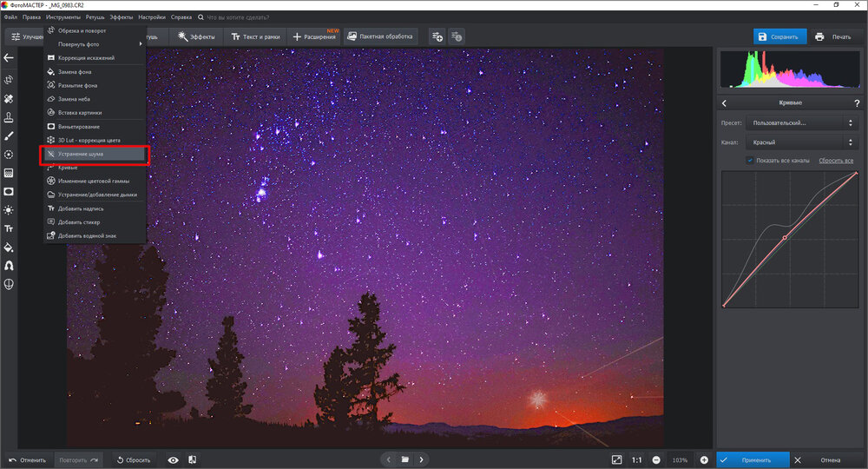Expand the Повернуть фото submenu
The width and height of the screenshot is (868, 469).
point(95,43)
